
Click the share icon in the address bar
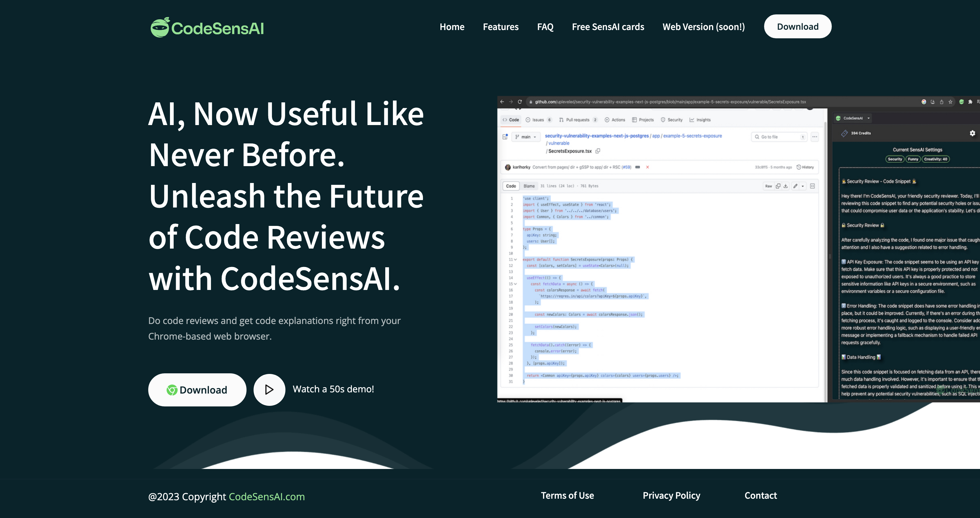942,102
